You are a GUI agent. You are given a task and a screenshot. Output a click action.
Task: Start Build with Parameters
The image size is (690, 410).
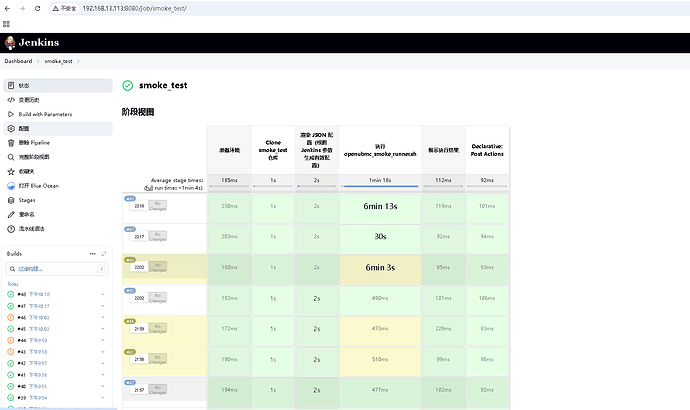(46, 114)
